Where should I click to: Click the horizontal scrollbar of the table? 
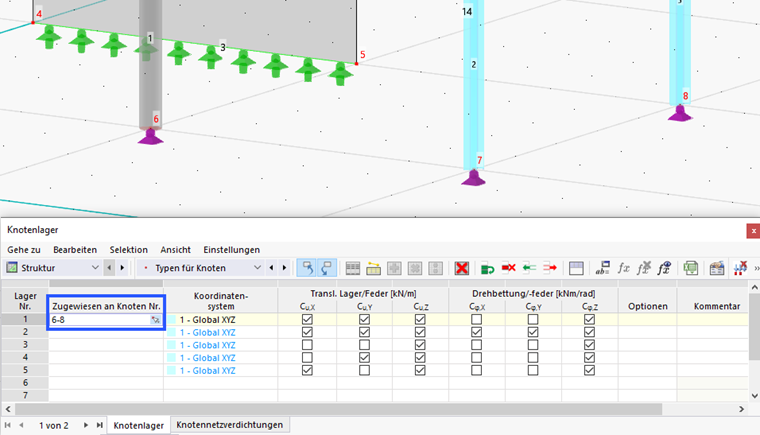[x=338, y=409]
